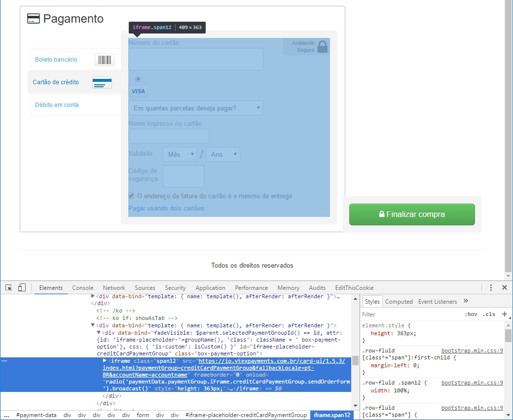Open the Computed styles tab

click(399, 301)
